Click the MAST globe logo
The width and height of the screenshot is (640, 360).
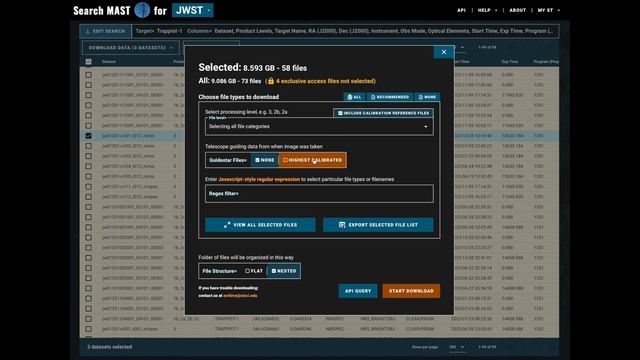(x=142, y=10)
